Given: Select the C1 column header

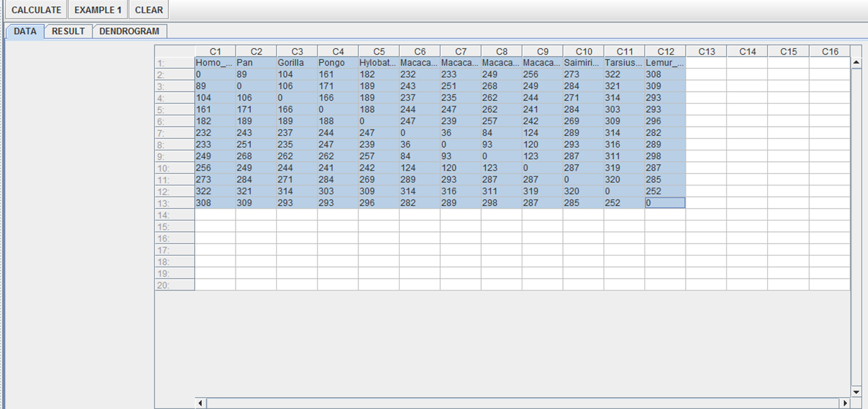Looking at the screenshot, I should point(215,51).
